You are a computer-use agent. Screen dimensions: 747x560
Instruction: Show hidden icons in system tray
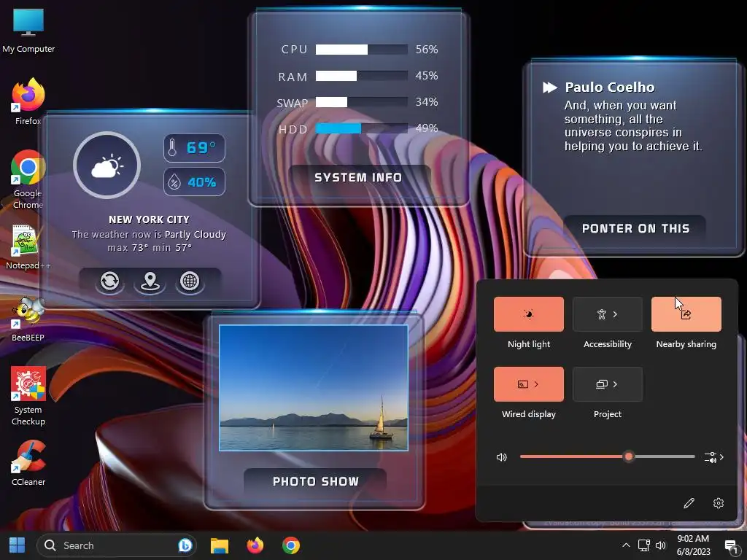point(626,545)
